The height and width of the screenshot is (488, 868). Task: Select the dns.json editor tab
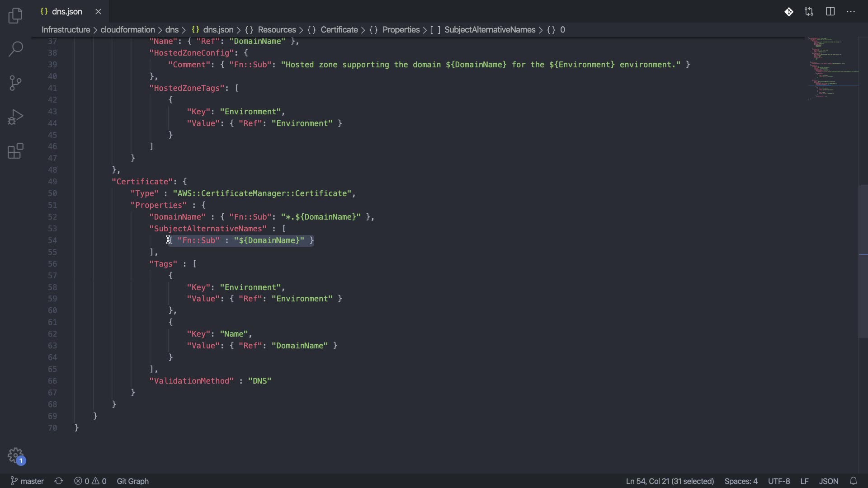pos(66,12)
